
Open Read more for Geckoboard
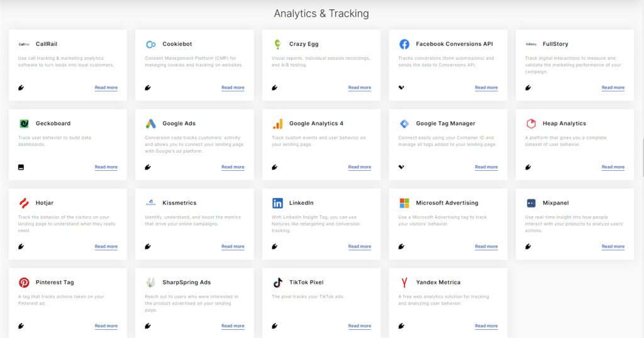click(x=106, y=167)
